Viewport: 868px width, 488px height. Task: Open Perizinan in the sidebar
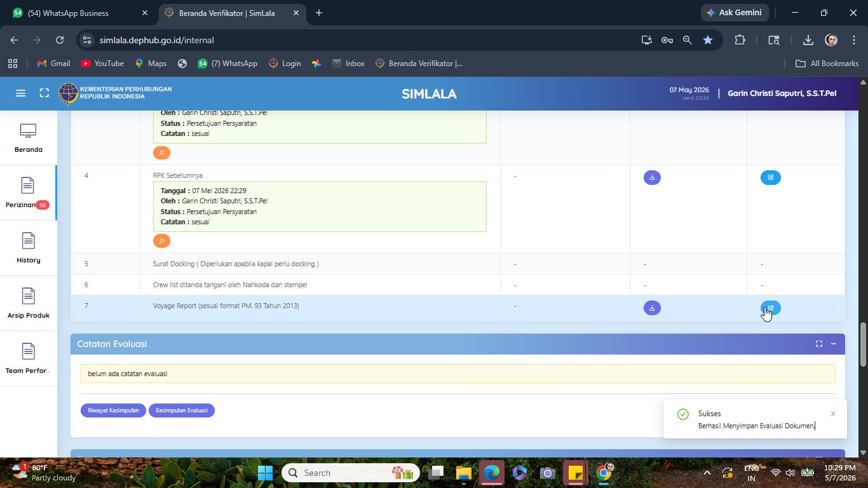[x=27, y=193]
